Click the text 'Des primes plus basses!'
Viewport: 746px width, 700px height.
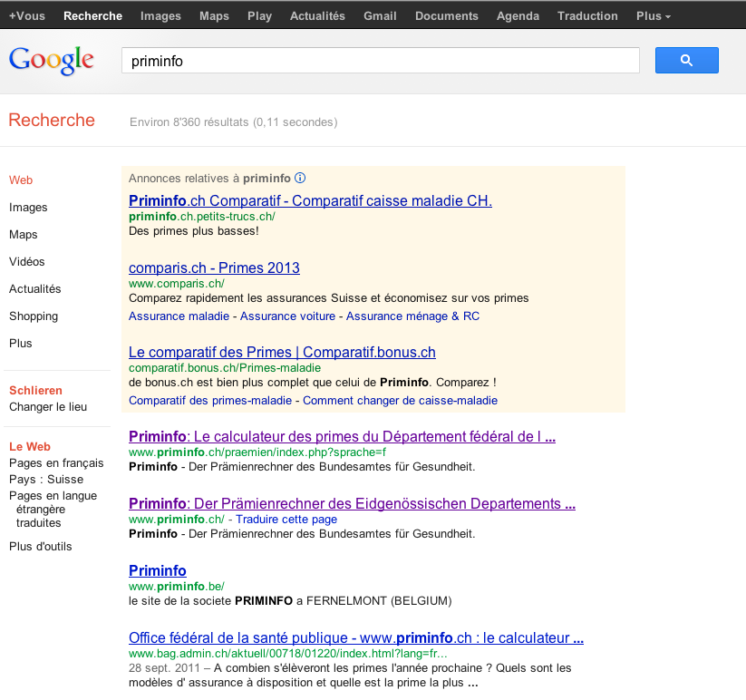(194, 231)
